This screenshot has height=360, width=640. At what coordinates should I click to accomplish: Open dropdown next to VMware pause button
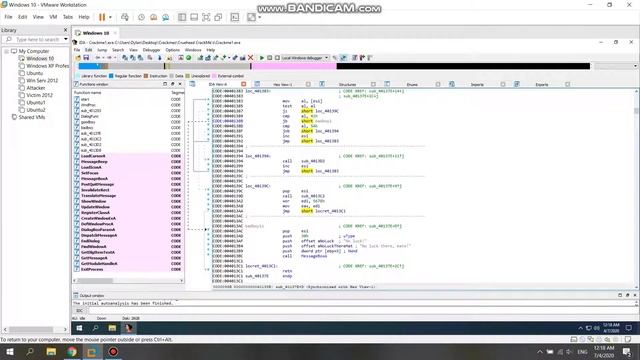point(110,17)
